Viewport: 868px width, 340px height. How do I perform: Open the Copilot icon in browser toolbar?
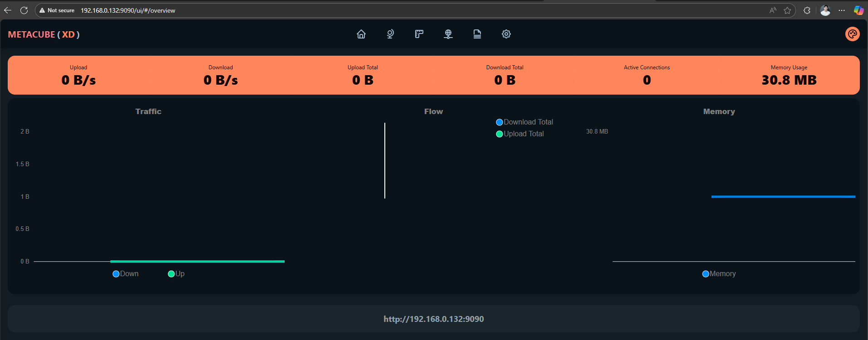coord(858,10)
